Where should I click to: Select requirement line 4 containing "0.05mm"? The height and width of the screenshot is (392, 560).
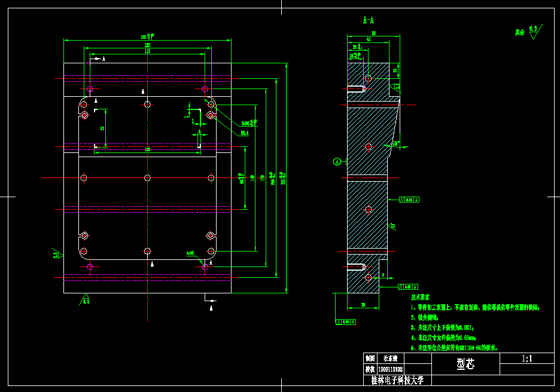(443, 338)
